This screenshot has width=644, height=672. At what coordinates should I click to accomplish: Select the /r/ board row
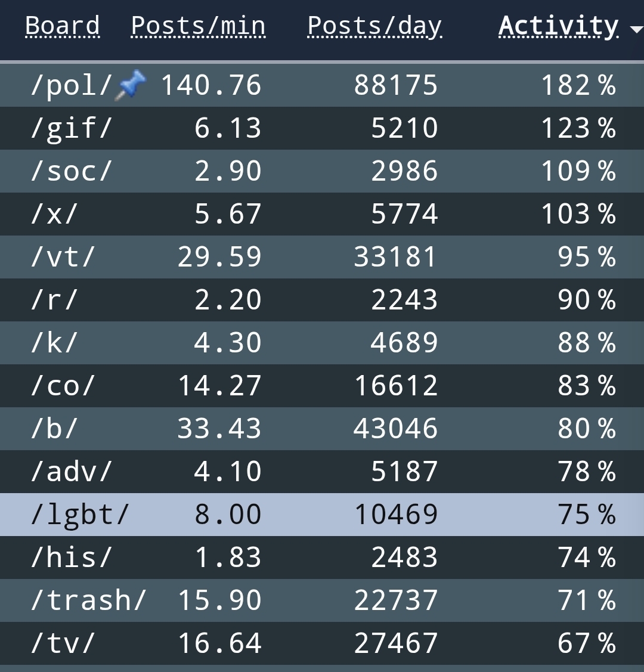(x=322, y=300)
